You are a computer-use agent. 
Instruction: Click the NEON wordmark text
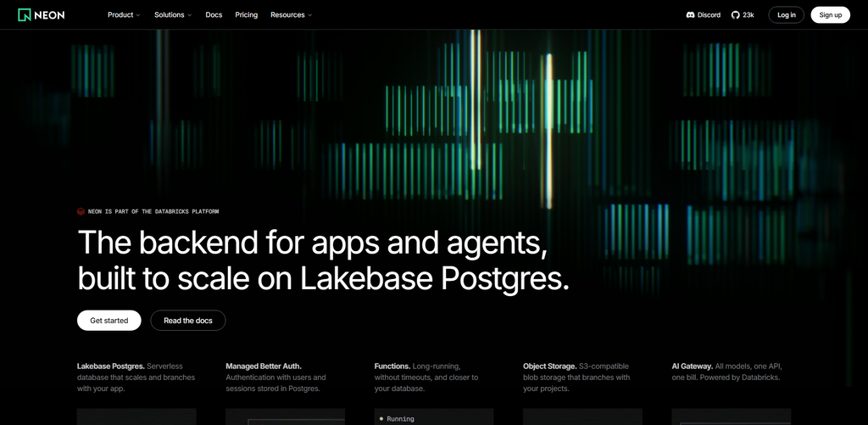click(49, 15)
